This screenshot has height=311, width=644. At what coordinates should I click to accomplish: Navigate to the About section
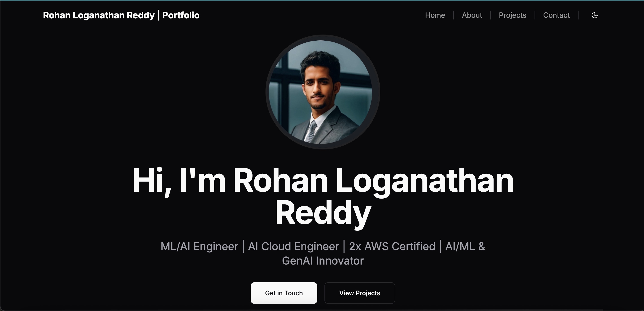472,15
